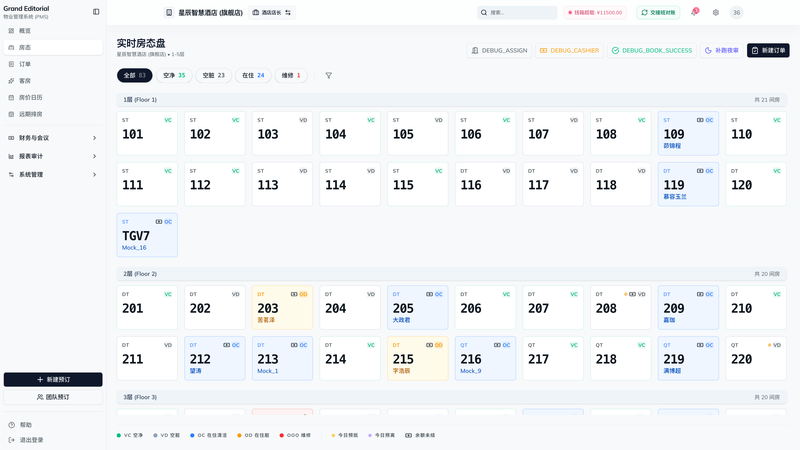
Task: Switch role via 酒店店长 selector
Action: coord(271,13)
